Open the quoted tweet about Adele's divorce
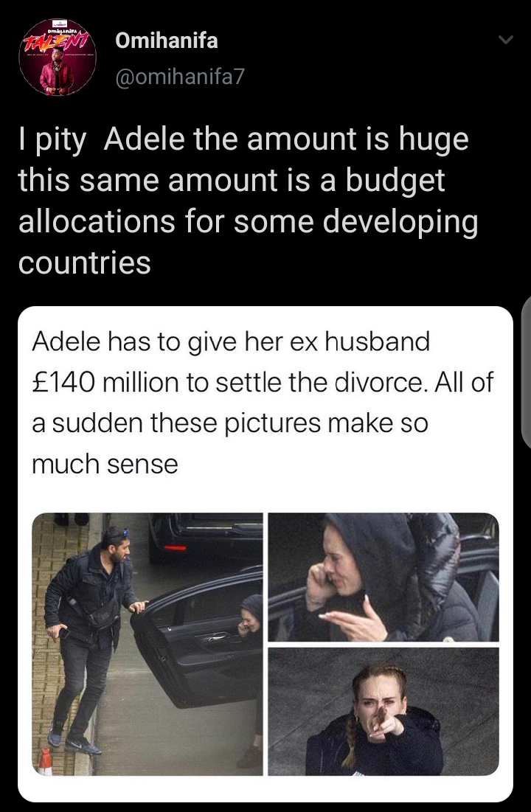531x812 pixels. pos(265,554)
